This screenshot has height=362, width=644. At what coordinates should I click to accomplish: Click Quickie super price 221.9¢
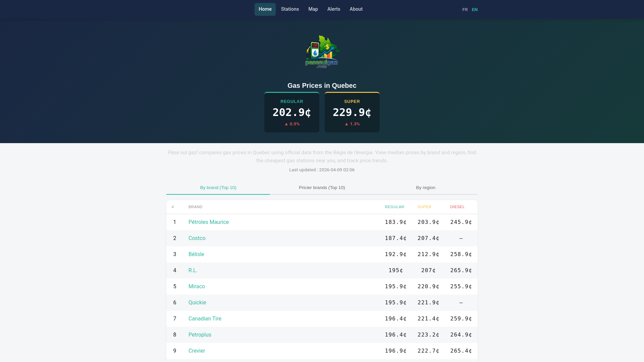(428, 303)
